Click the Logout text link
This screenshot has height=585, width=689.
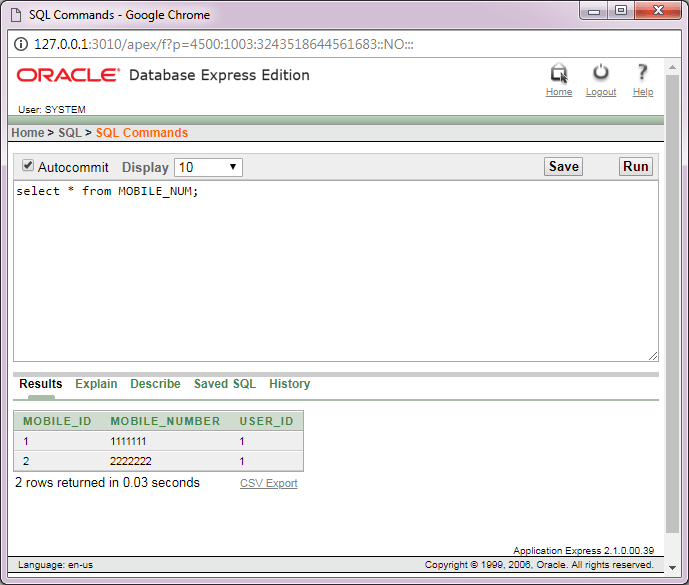tap(601, 92)
